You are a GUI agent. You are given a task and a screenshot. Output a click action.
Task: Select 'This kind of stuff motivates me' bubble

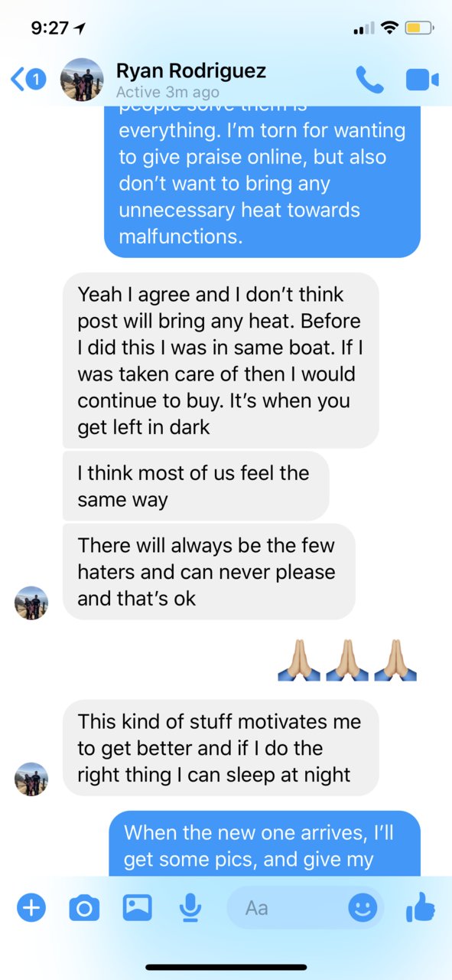220,748
